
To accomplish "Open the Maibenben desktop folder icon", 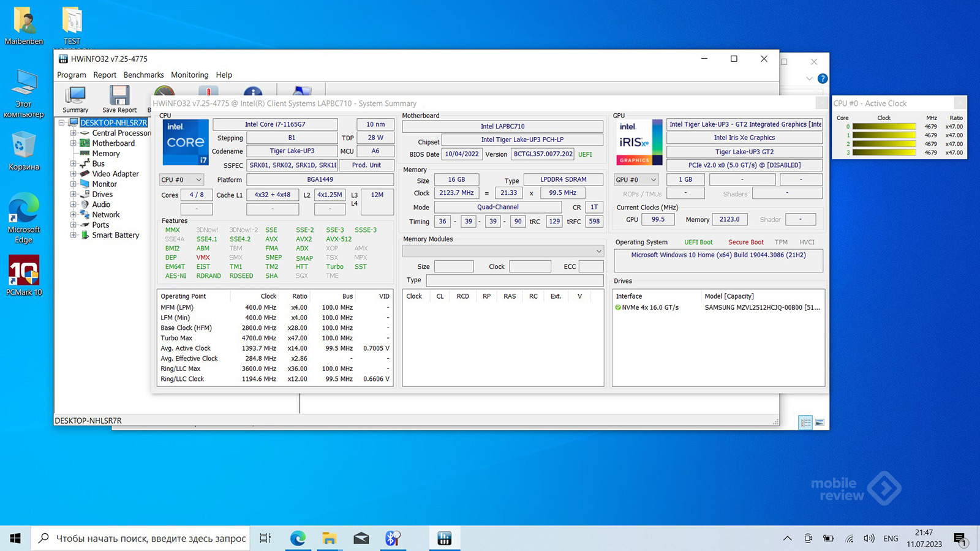I will (x=24, y=26).
